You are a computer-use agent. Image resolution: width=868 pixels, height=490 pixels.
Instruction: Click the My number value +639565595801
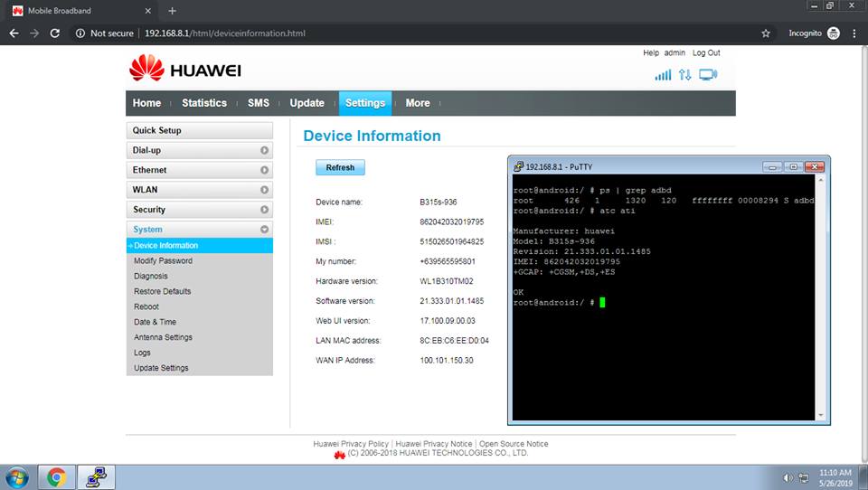tap(448, 261)
